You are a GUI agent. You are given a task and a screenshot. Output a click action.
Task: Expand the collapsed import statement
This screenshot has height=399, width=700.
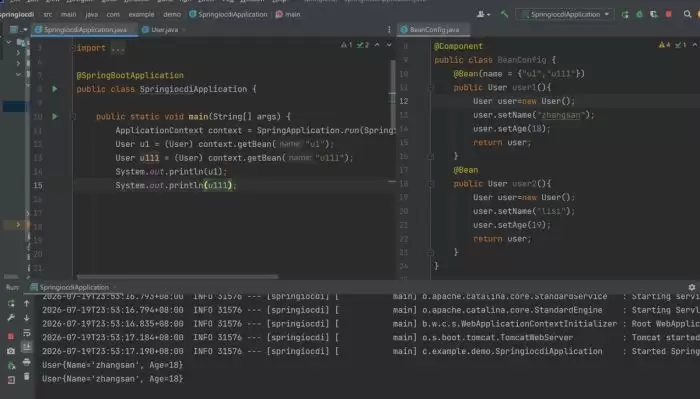coord(118,48)
